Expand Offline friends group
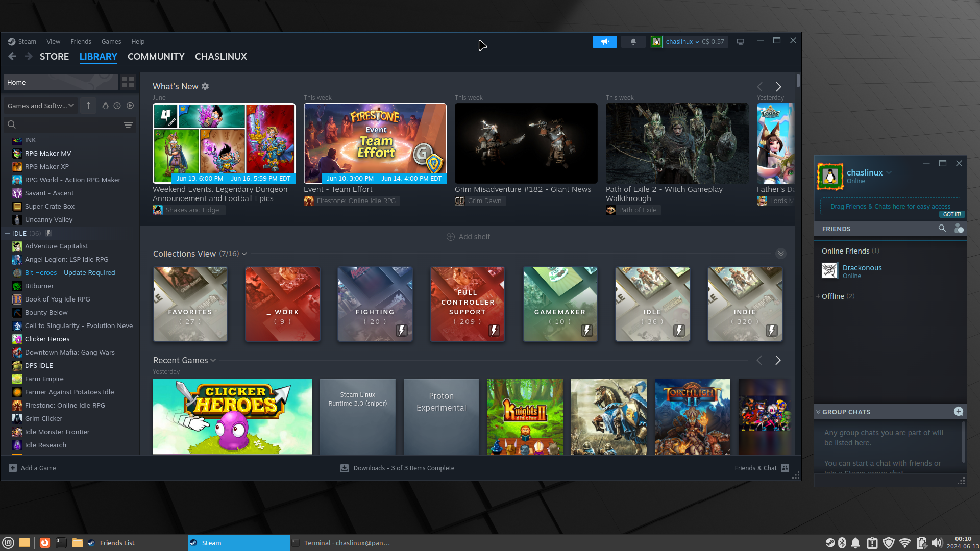 (x=818, y=296)
